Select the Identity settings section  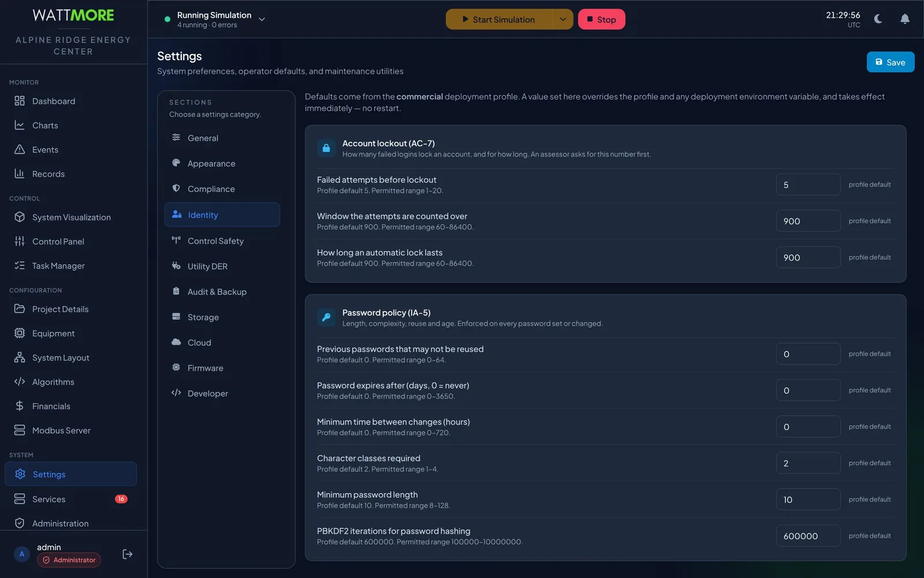[x=222, y=215]
